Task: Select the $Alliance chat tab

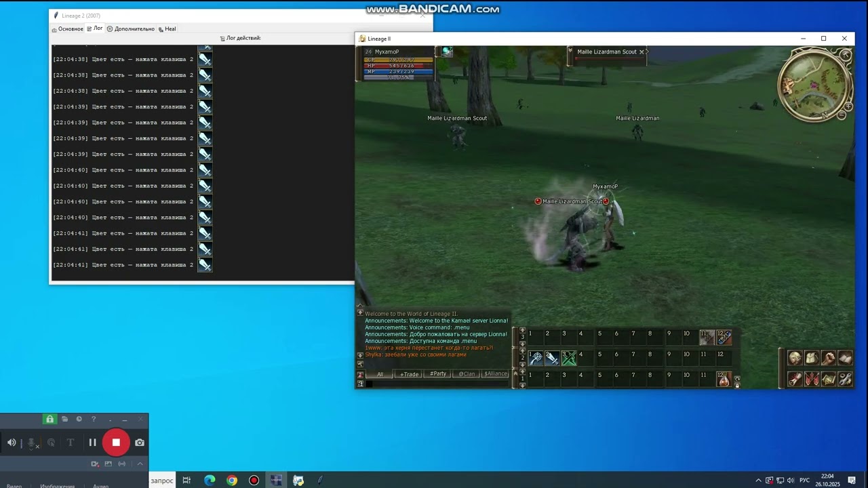Action: (496, 374)
